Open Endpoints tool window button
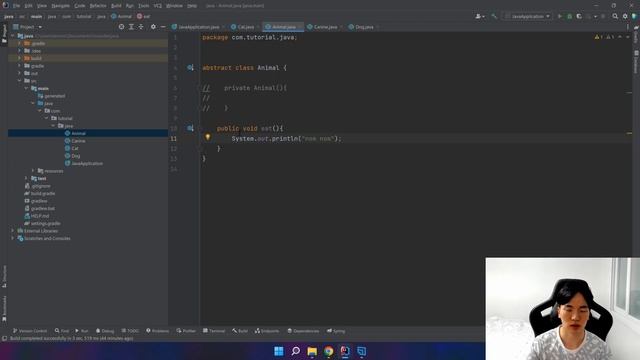 267,331
